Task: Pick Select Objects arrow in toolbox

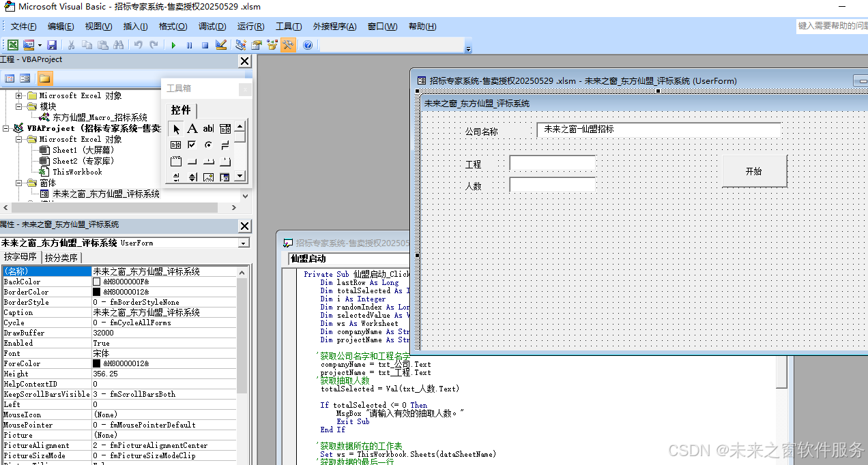Action: click(176, 128)
